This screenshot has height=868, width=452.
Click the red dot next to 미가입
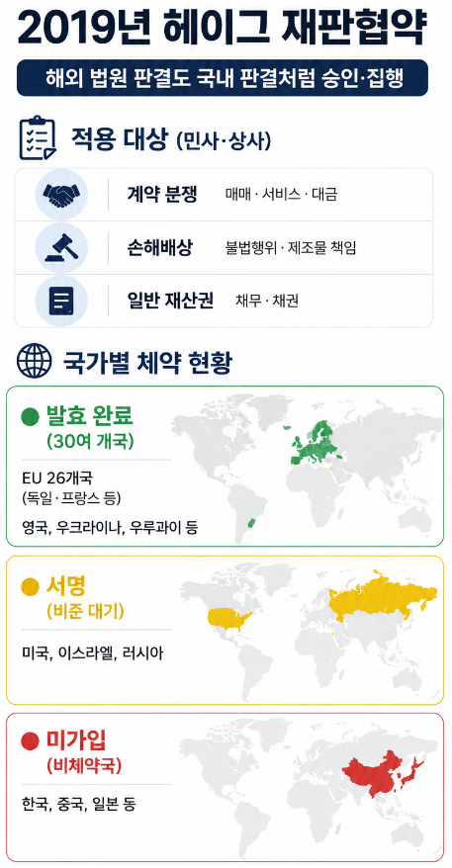coord(29,740)
